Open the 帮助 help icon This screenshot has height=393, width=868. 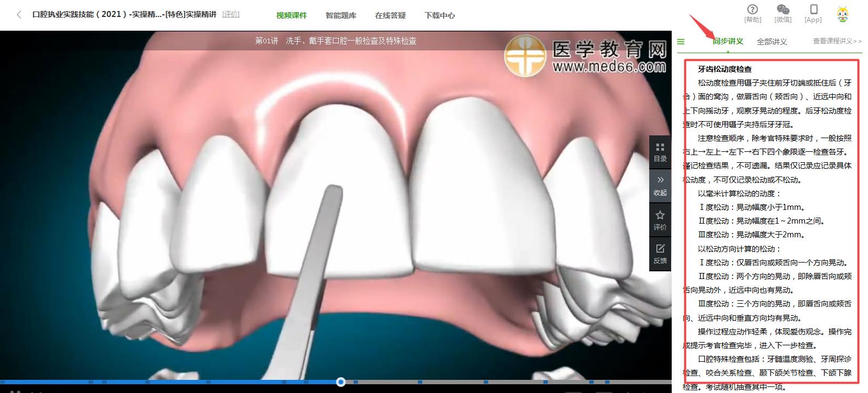(752, 10)
